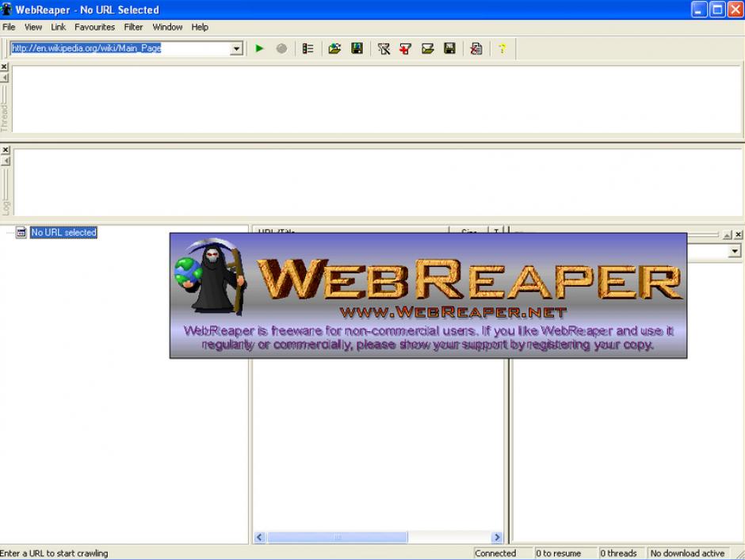Open the list view toolbar icon
Image resolution: width=745 pixels, height=560 pixels.
pyautogui.click(x=308, y=48)
